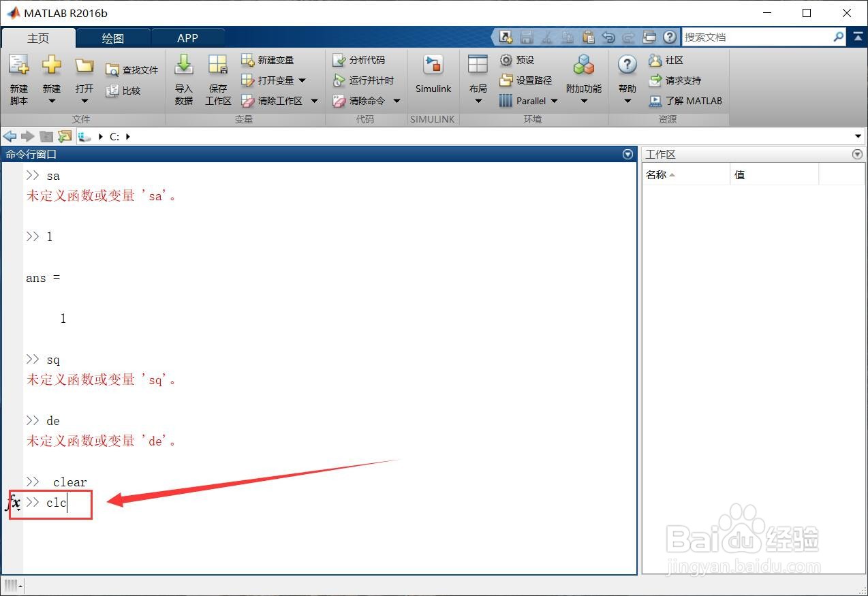Screen dimensions: 868x596
Task: Launch Simulink from the toolstrip
Action: 433,75
